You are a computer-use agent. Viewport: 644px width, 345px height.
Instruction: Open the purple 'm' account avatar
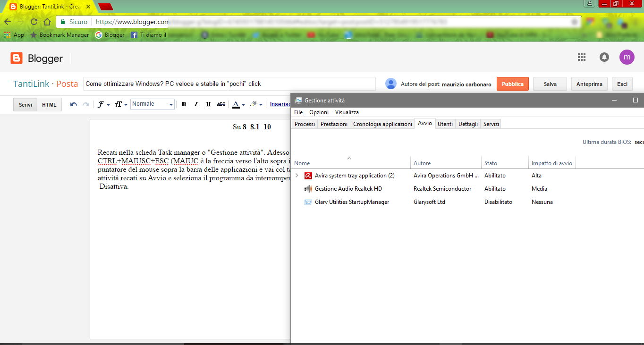(x=627, y=57)
